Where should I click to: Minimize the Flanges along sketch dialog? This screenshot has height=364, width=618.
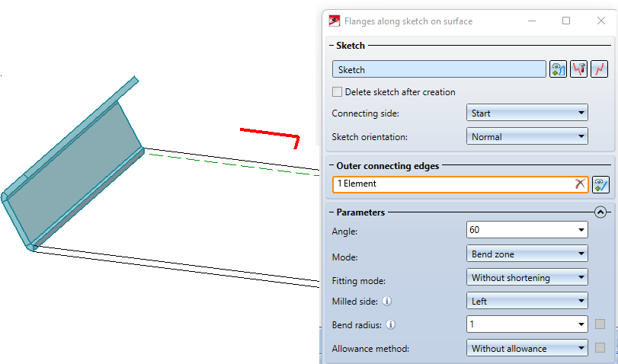(x=532, y=21)
